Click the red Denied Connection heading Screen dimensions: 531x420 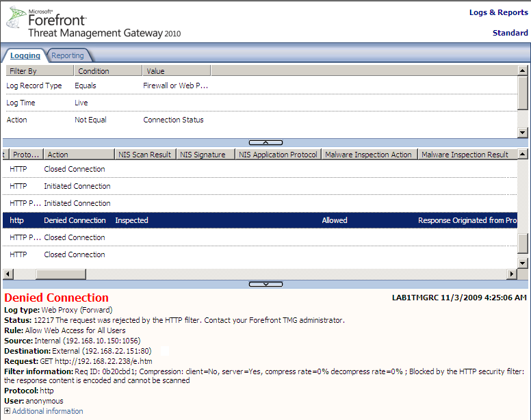(56, 298)
